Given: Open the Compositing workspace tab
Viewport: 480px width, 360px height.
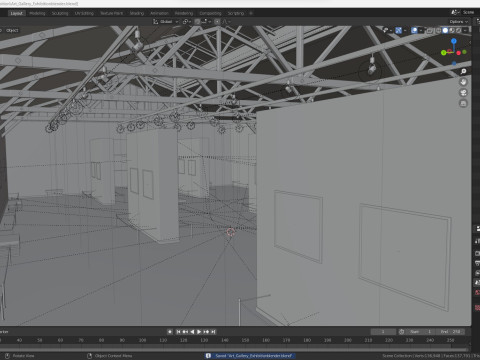Looking at the screenshot, I should (210, 13).
